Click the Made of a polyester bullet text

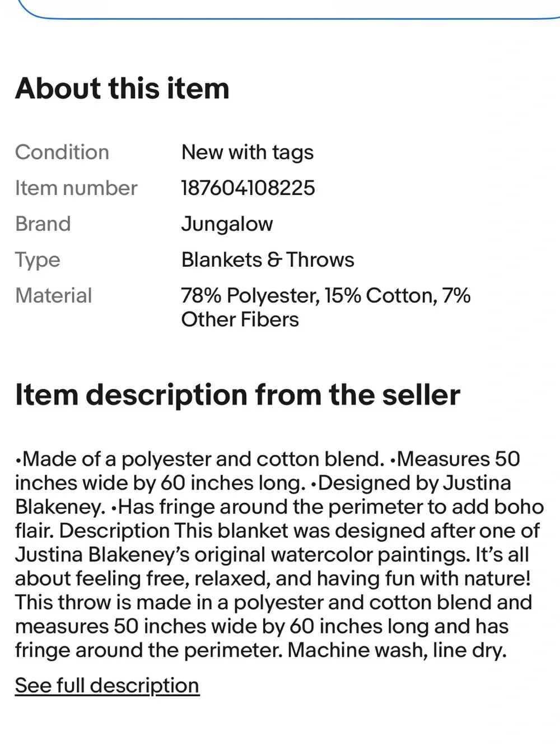tap(200, 459)
